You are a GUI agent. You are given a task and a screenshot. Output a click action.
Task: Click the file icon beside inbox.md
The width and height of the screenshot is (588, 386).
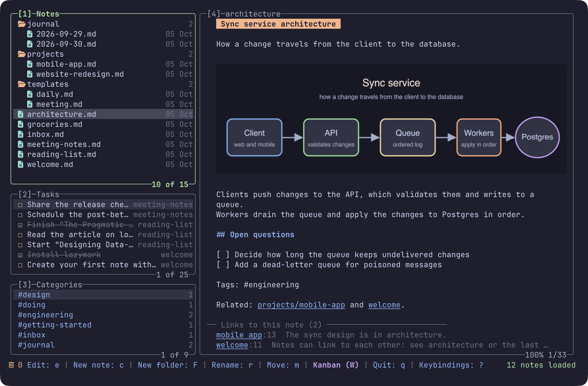point(21,134)
